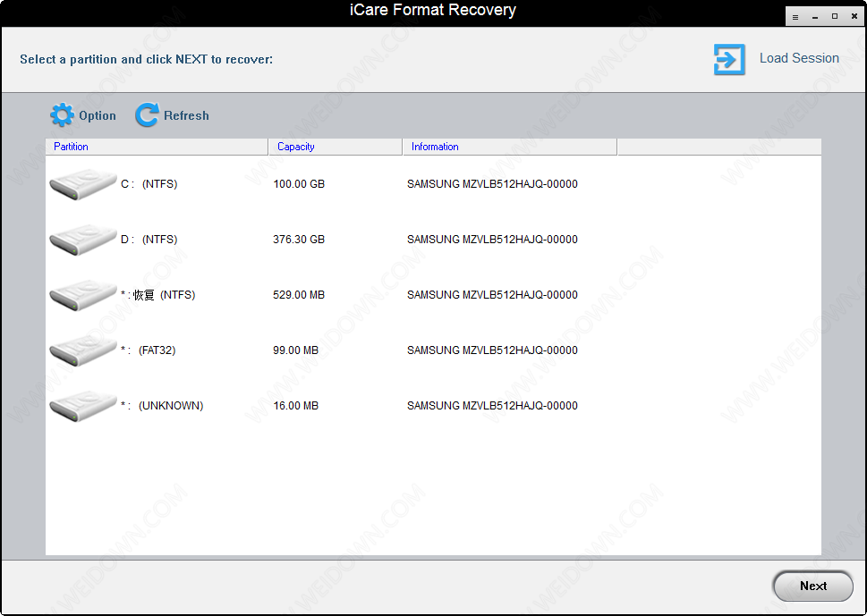Click the SAMSUNG information in the 529.00 MB row
The image size is (867, 616).
[x=492, y=295]
